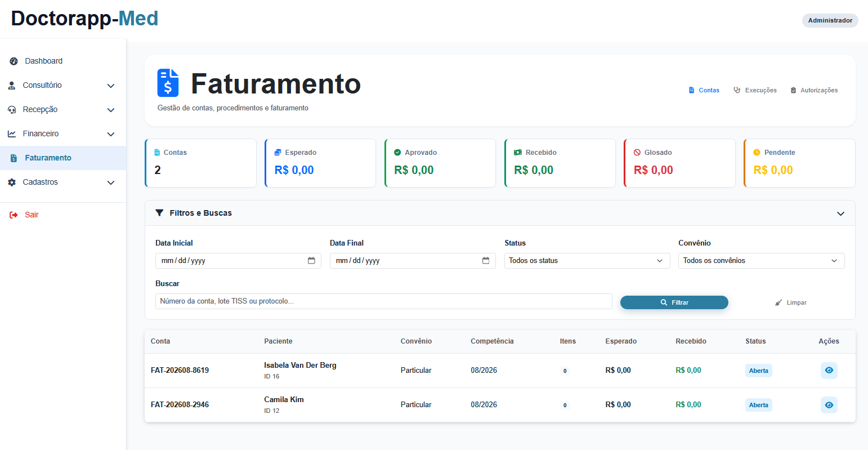Open the Todos os status dropdown
The image size is (868, 450).
(x=587, y=261)
